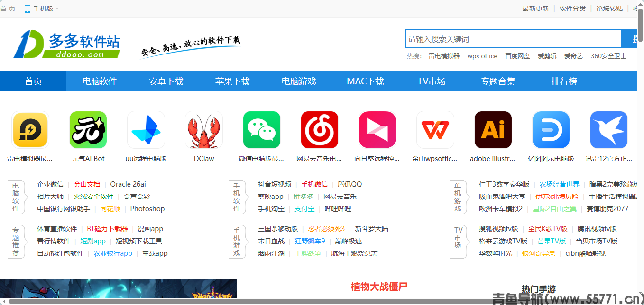The image size is (644, 305).
Task: Click the 抖音短视频 link
Action: (x=275, y=184)
